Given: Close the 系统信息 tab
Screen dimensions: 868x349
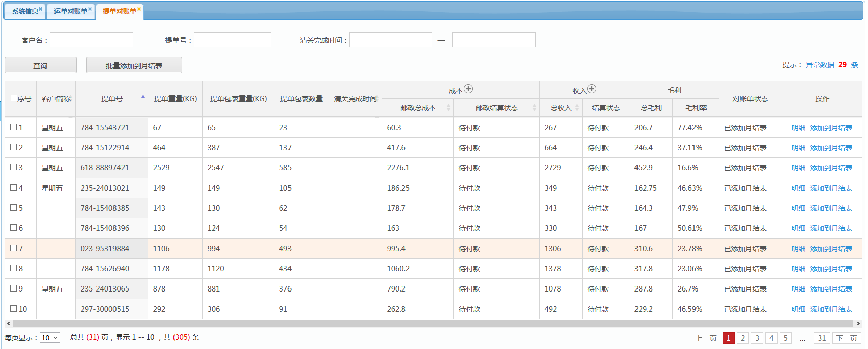Looking at the screenshot, I should point(41,9).
